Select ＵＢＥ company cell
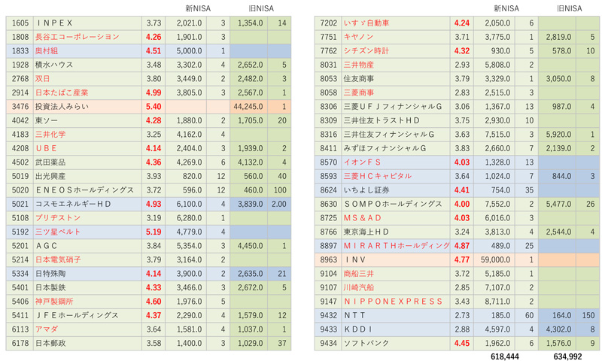Viewport: 602px width, 364px height. point(87,148)
